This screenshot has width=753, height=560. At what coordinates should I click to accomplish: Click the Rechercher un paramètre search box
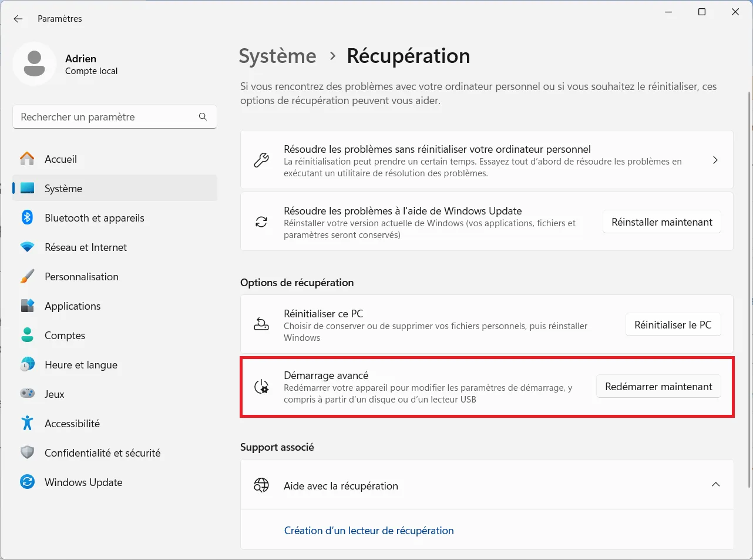coord(115,117)
